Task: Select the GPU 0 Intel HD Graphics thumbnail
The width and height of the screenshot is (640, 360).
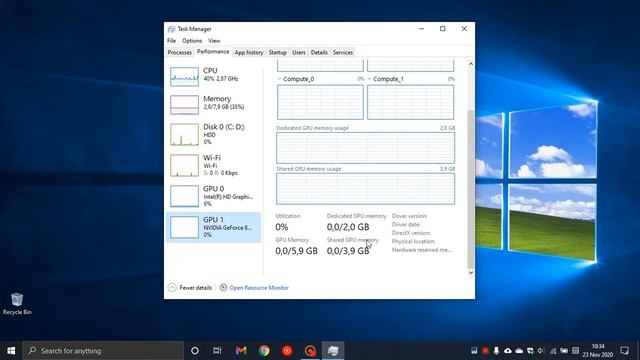Action: [x=184, y=196]
